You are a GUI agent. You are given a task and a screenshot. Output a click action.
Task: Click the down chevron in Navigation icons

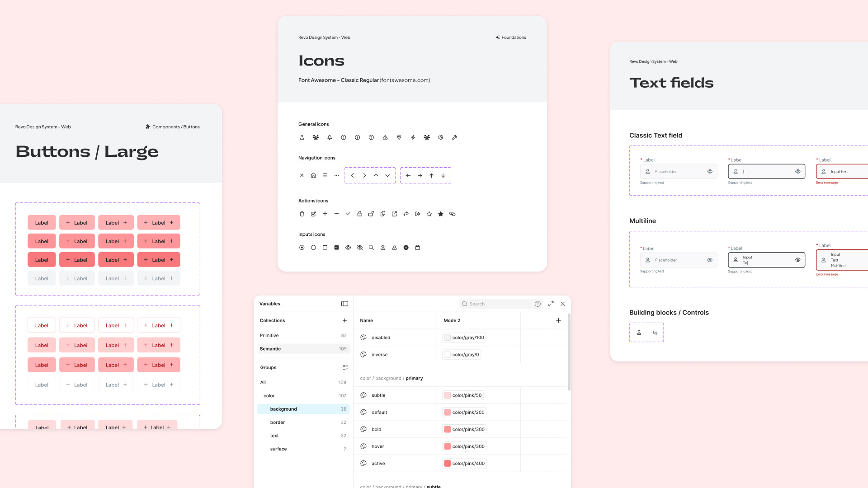coord(387,175)
